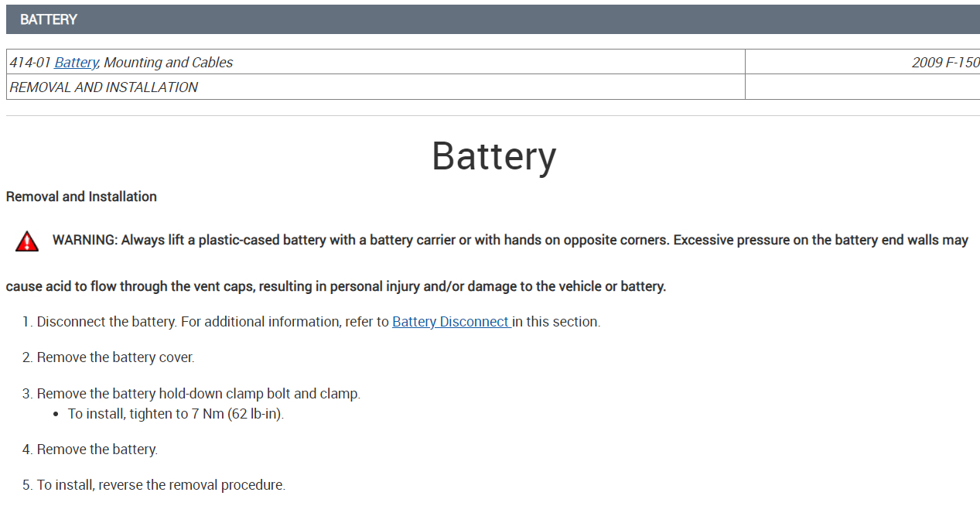The height and width of the screenshot is (523, 980).
Task: Select the REMOVAL AND INSTALLATION table cell
Action: pos(376,87)
